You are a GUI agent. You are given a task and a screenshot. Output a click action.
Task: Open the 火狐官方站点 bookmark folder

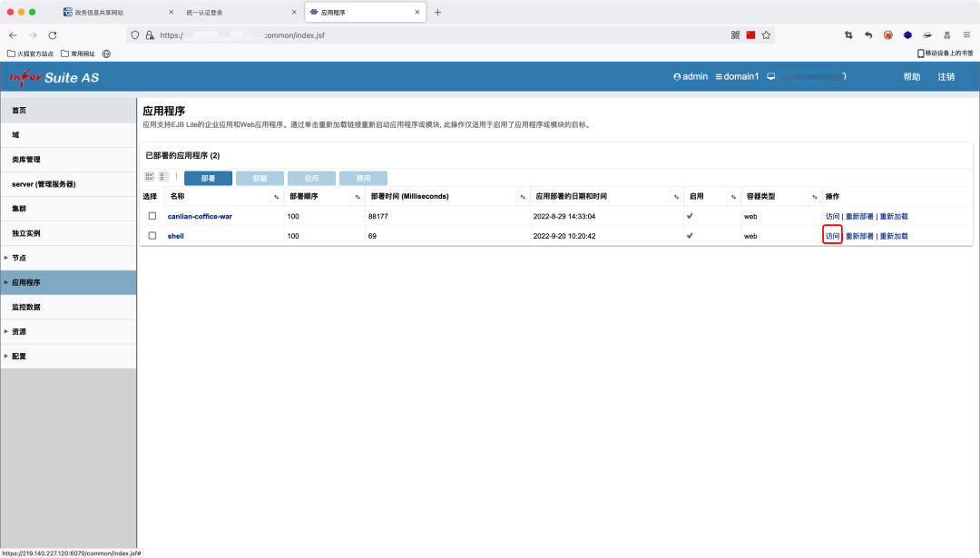pyautogui.click(x=30, y=54)
